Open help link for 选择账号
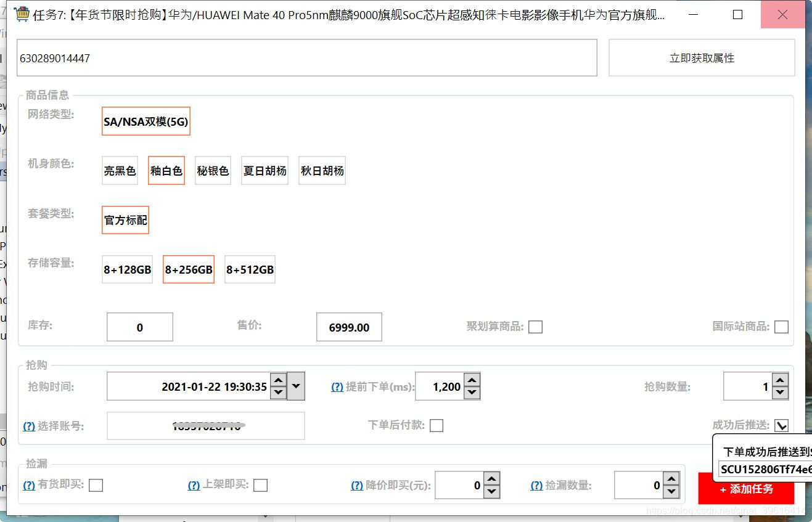Viewport: 812px width, 522px height. click(x=29, y=426)
